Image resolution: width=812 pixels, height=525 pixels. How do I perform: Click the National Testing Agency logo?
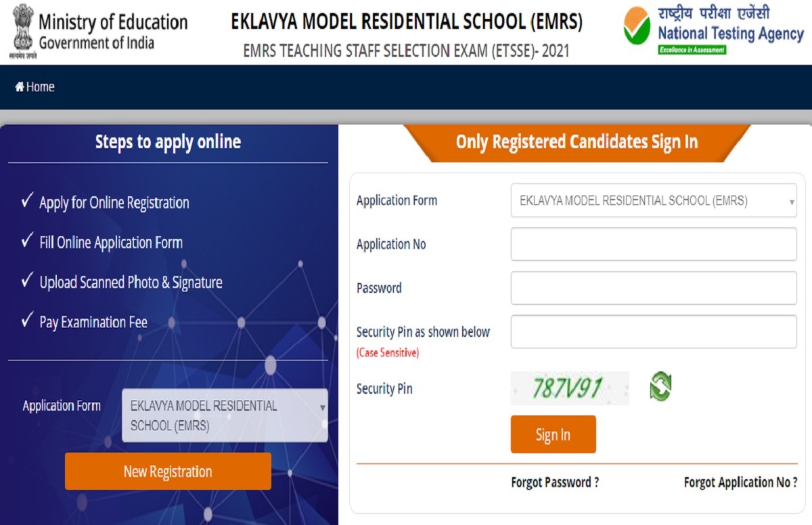click(x=637, y=27)
